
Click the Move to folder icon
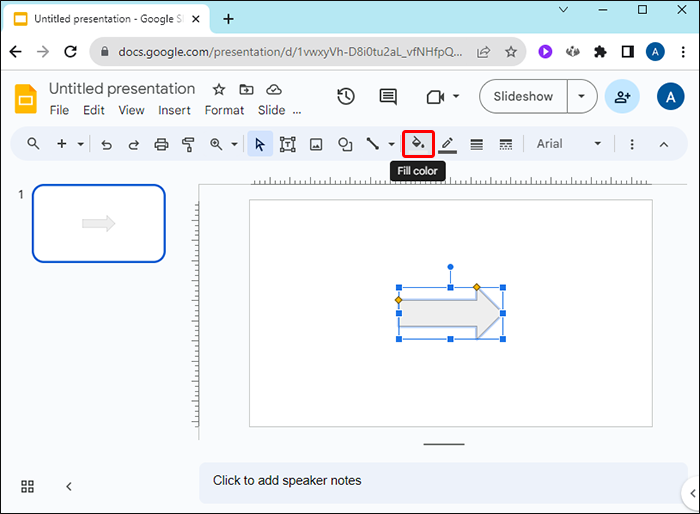246,90
